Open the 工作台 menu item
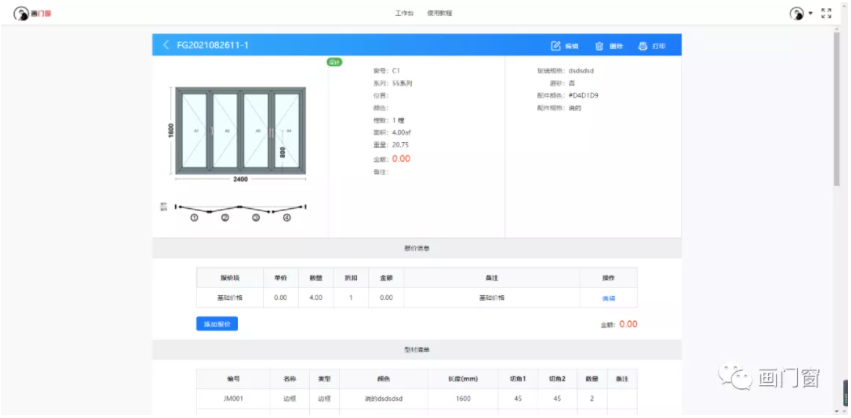This screenshot has height=418, width=851. pos(403,14)
